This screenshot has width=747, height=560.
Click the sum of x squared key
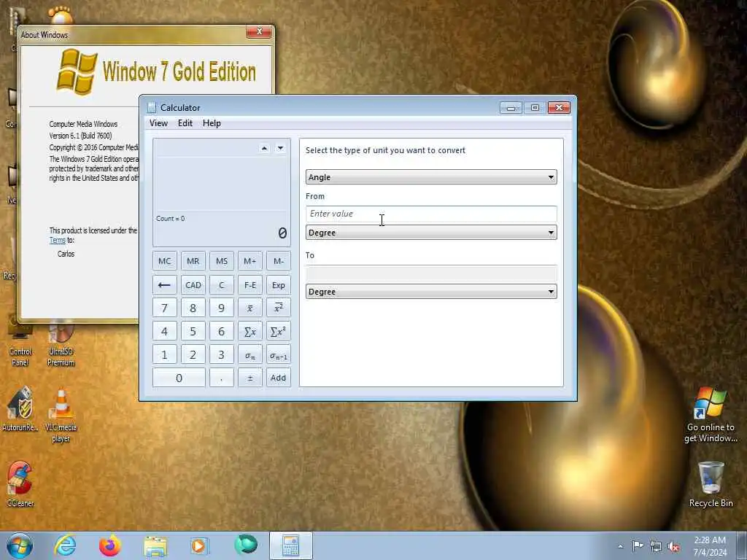pyautogui.click(x=278, y=332)
